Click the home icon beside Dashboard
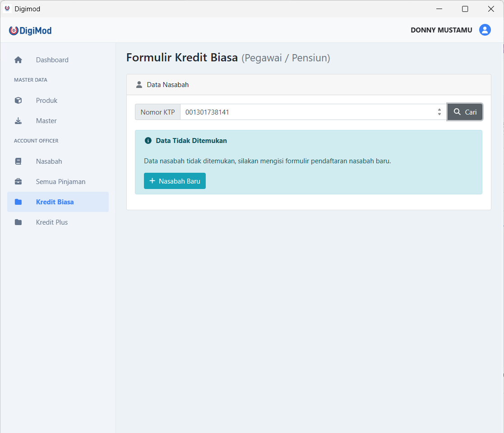This screenshot has width=504, height=433. tap(18, 60)
